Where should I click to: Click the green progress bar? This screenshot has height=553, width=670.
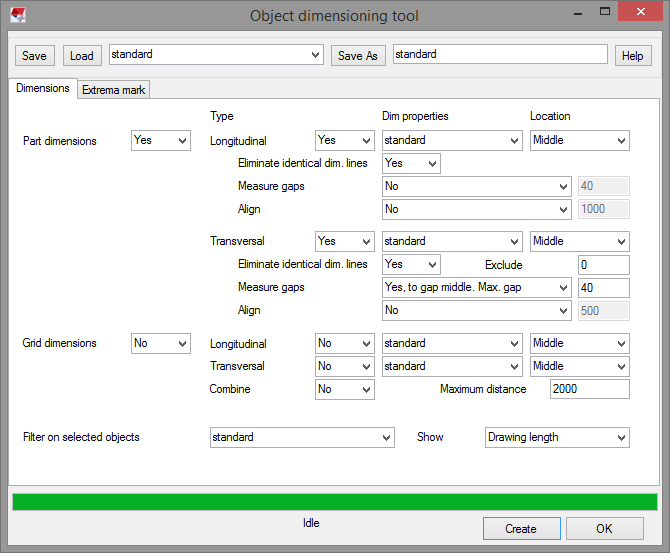click(335, 502)
